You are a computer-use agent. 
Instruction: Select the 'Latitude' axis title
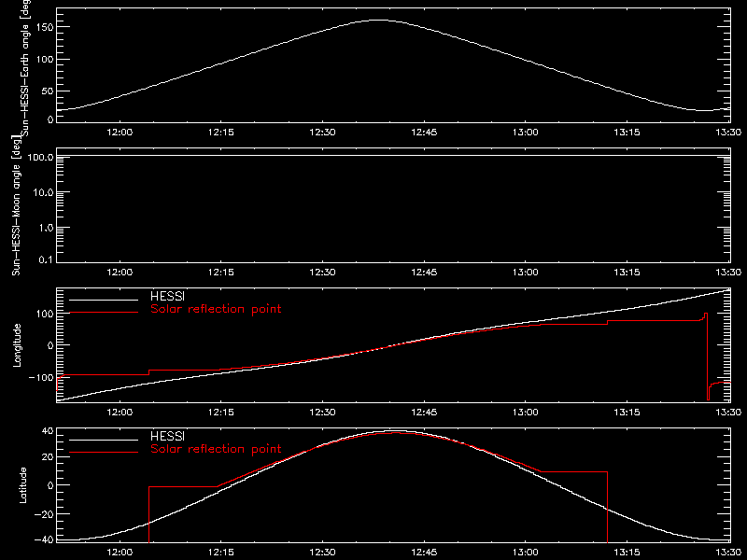click(22, 485)
